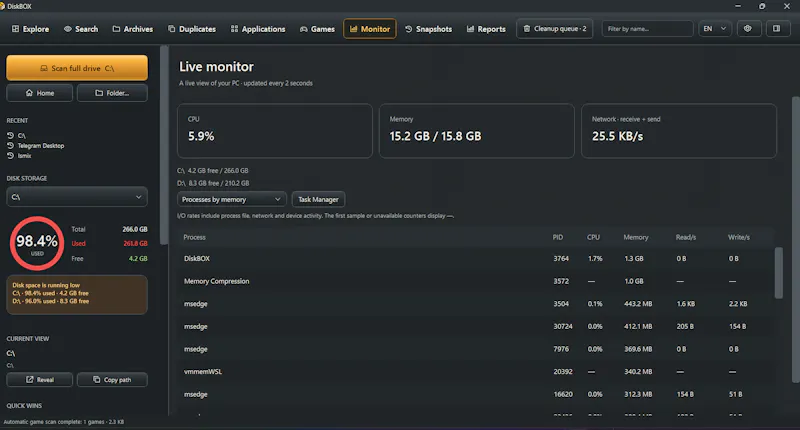Image resolution: width=800 pixels, height=430 pixels.
Task: Click the Network 25.5 KB/s card
Action: (x=679, y=131)
